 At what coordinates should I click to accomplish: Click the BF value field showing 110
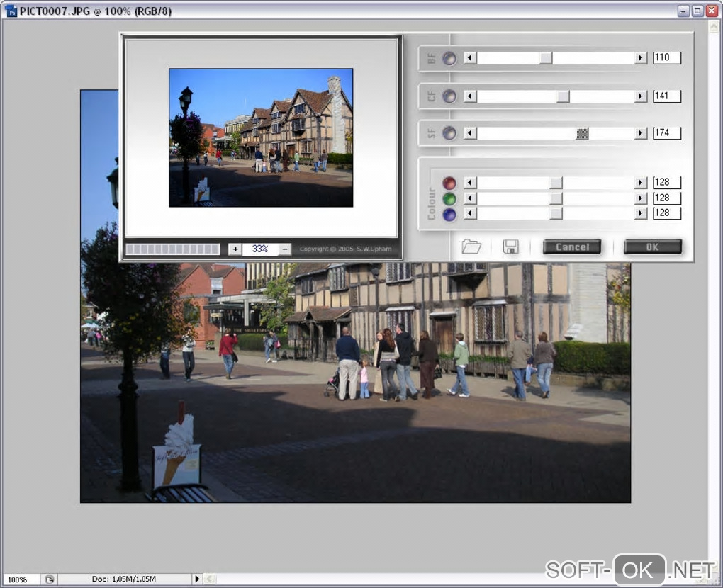click(667, 57)
